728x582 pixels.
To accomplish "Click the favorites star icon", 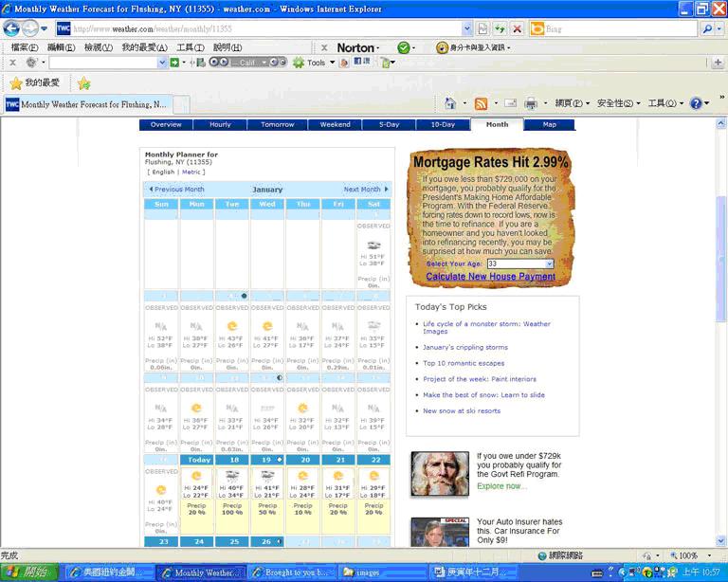I will (16, 83).
